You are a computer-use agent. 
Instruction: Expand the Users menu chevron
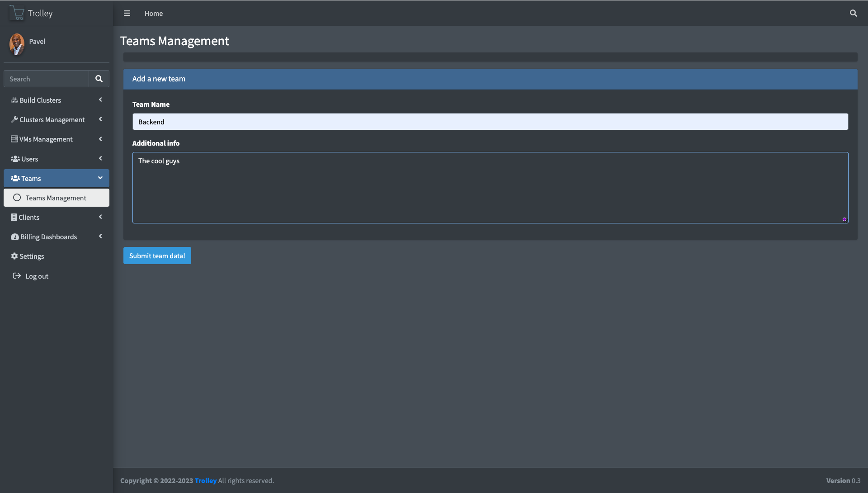[x=100, y=159]
